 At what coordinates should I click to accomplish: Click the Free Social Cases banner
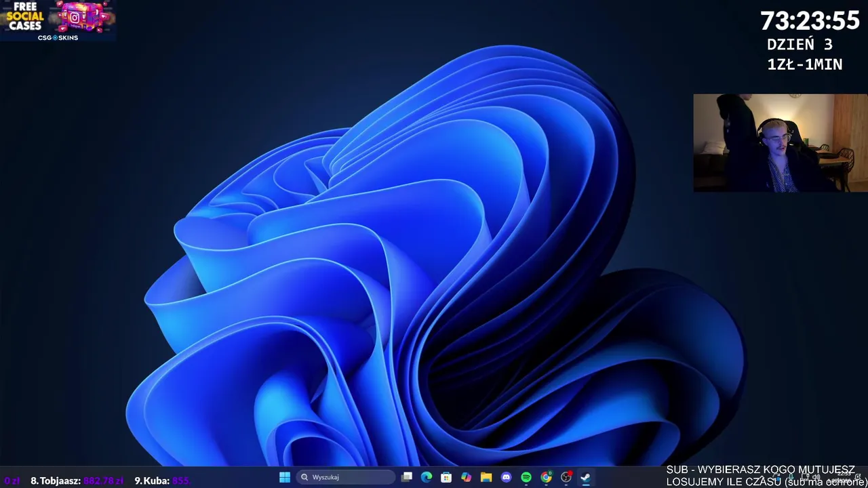click(x=58, y=20)
